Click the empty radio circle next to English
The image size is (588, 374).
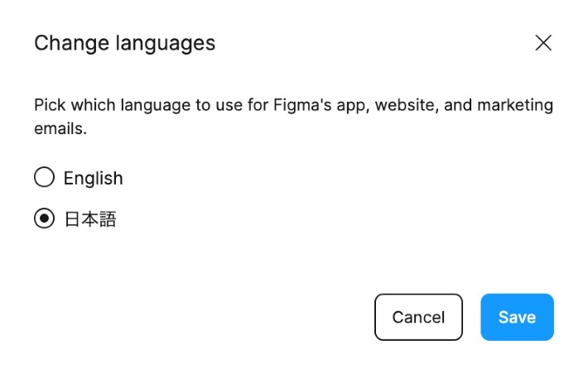[44, 177]
